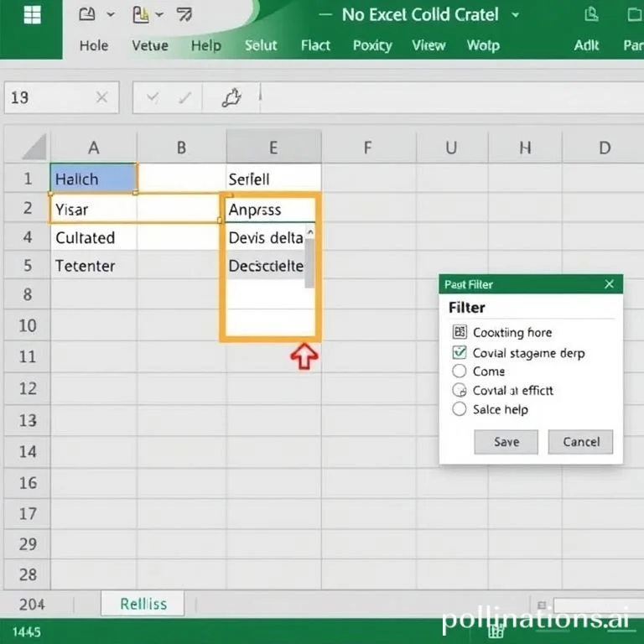Click the green Excel grid app icon
The image size is (644, 644).
[32, 15]
